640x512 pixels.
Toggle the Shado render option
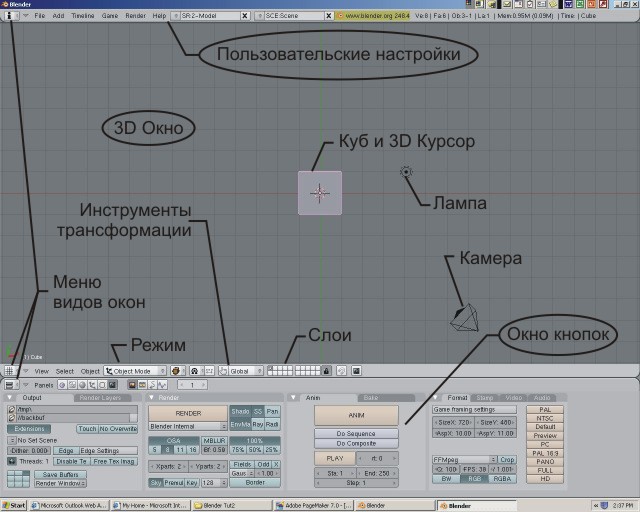tap(240, 411)
